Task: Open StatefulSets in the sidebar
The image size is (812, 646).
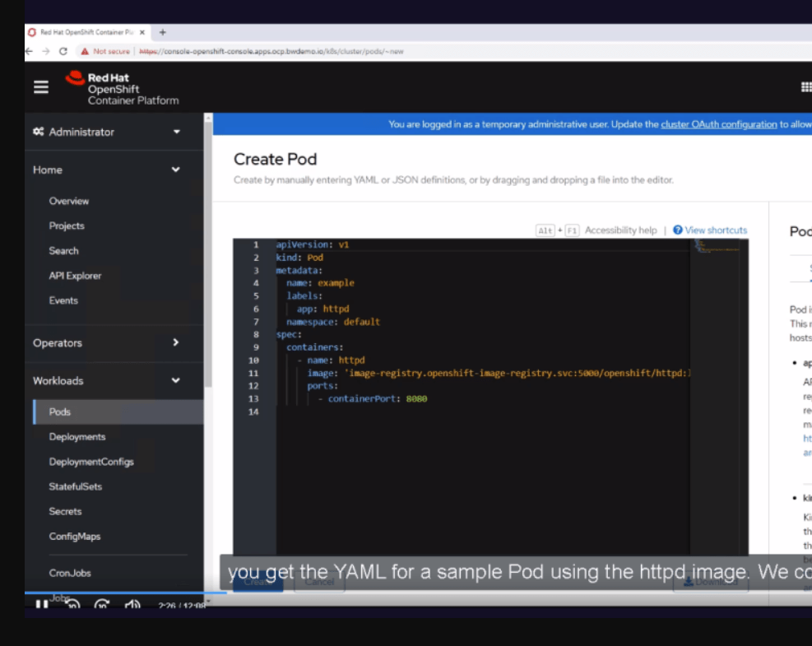Action: [75, 486]
